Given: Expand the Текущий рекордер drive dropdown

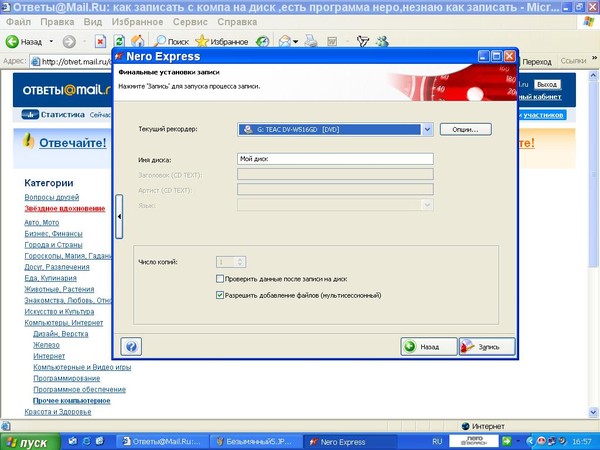Looking at the screenshot, I should (427, 129).
